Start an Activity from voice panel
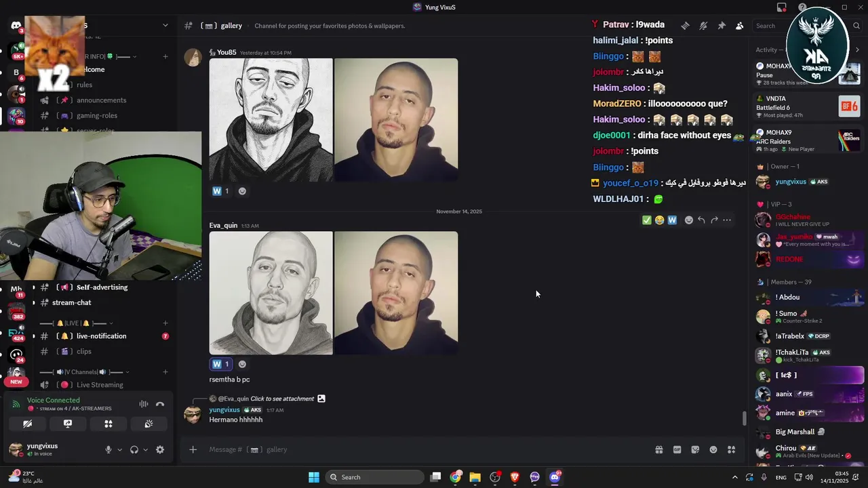The image size is (868, 488). click(108, 424)
